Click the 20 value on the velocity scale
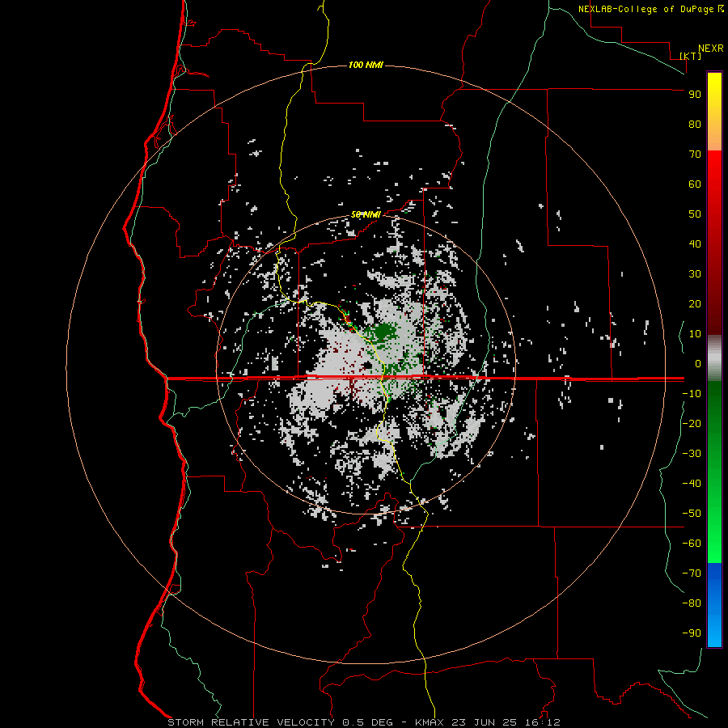 (695, 303)
